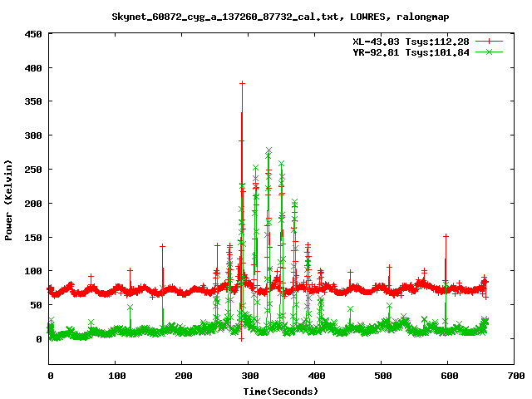
Task: Click the Time(Seconds) x-axis label
Action: (x=281, y=392)
